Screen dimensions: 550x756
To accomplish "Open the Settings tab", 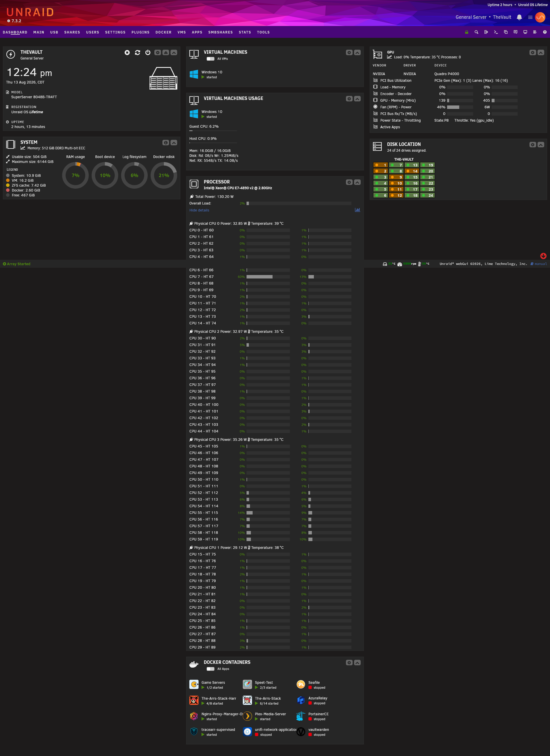I will pos(115,32).
